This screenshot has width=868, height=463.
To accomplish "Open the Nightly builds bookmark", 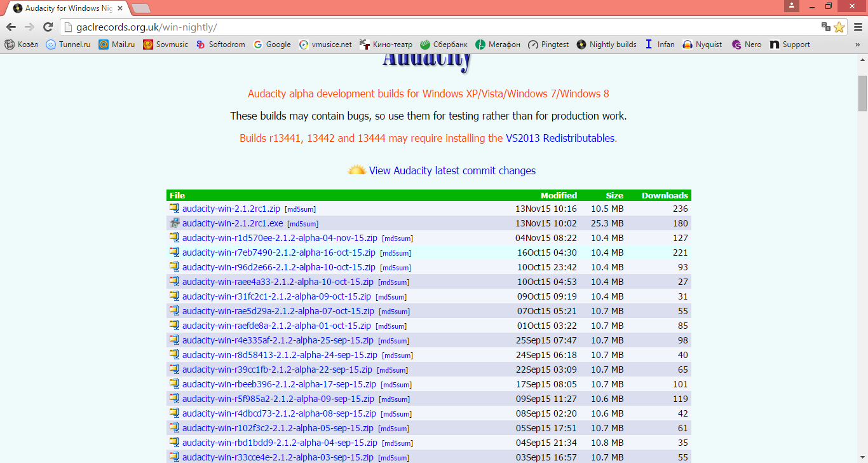I will click(x=606, y=45).
